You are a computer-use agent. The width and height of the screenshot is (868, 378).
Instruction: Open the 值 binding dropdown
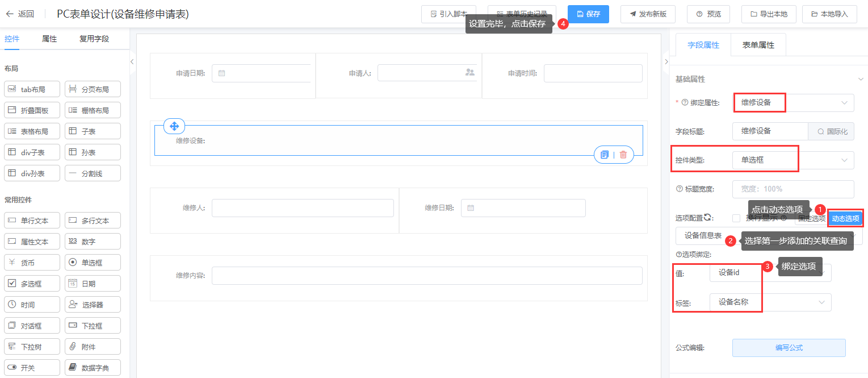770,273
